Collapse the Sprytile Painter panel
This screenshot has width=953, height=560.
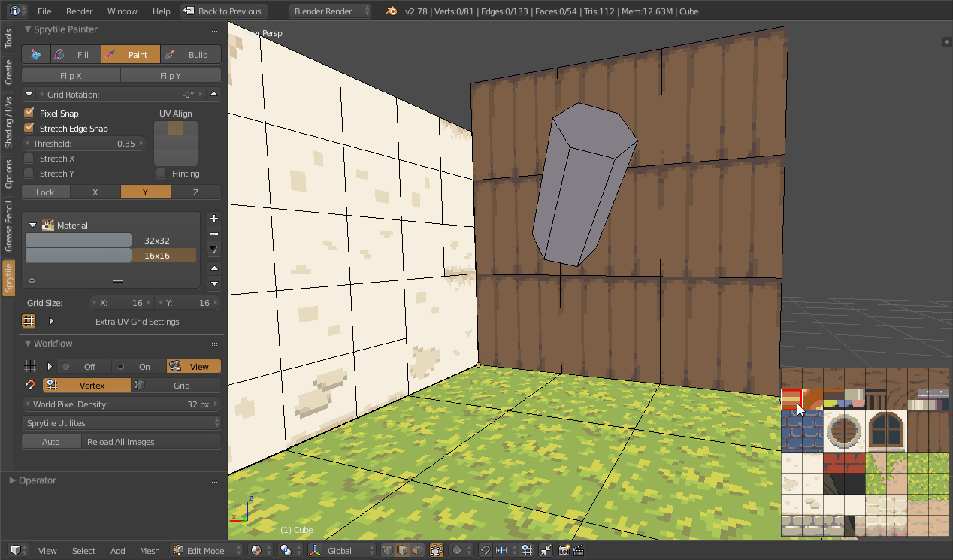(28, 29)
